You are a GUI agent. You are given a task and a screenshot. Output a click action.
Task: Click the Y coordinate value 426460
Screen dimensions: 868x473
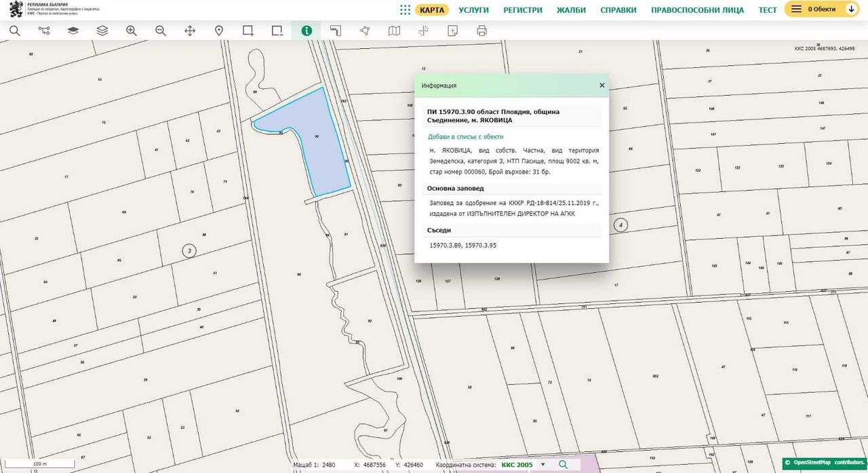coord(414,465)
